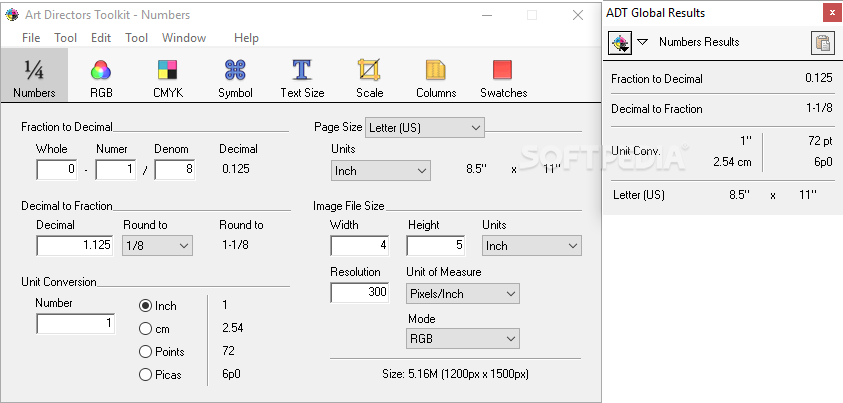843x403 pixels.
Task: Click the 72 pt value in the results panel
Action: [x=820, y=141]
